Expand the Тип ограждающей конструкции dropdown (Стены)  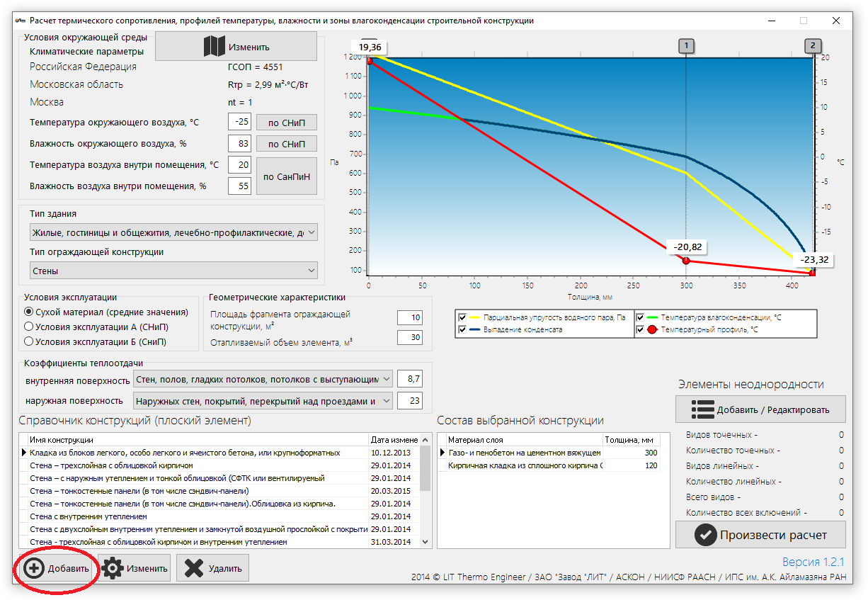(x=174, y=271)
